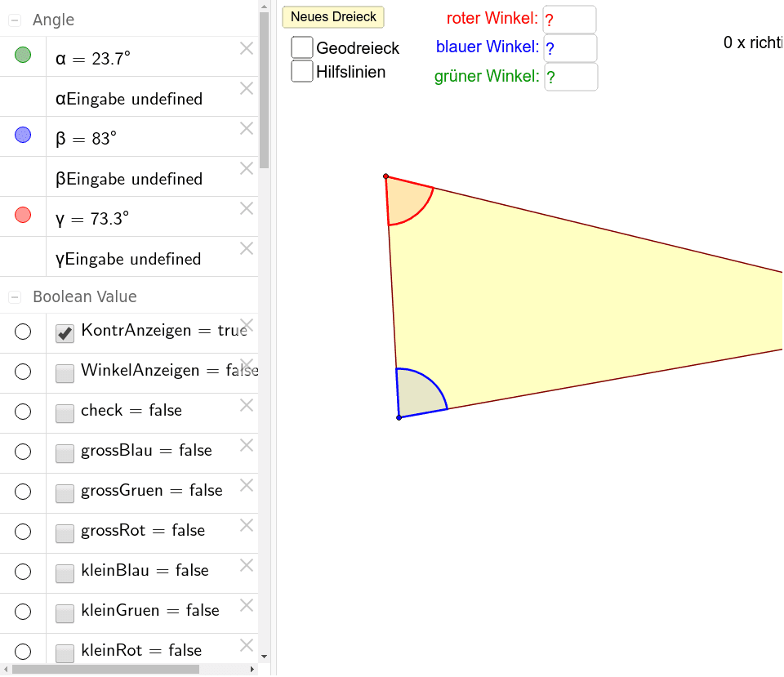
Task: Collapse the Angle section
Action: [15, 20]
